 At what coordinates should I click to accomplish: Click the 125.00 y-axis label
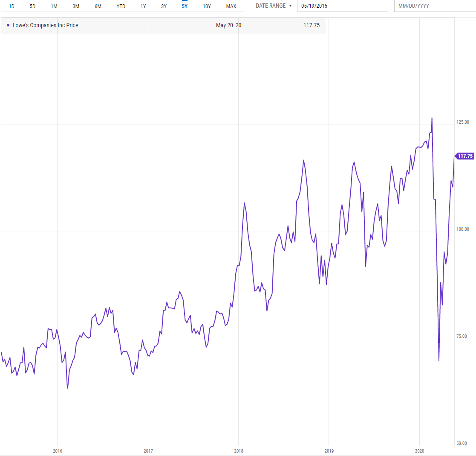pos(463,122)
